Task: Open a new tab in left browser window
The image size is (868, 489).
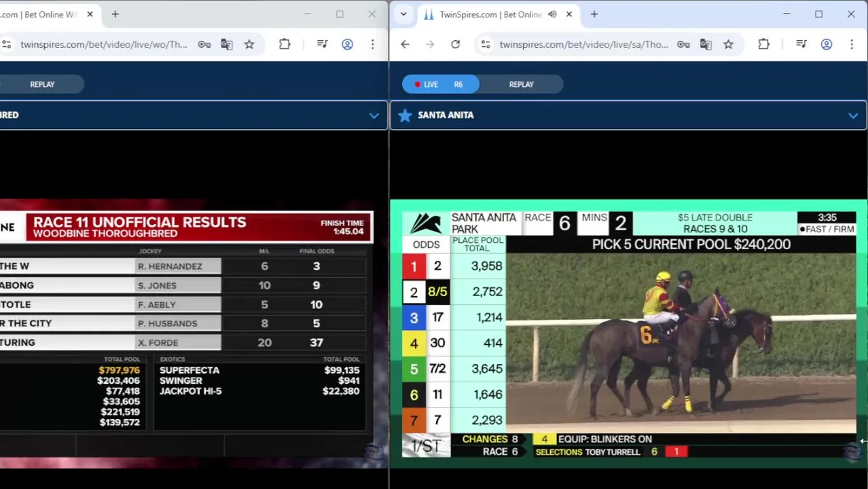Action: [x=115, y=14]
